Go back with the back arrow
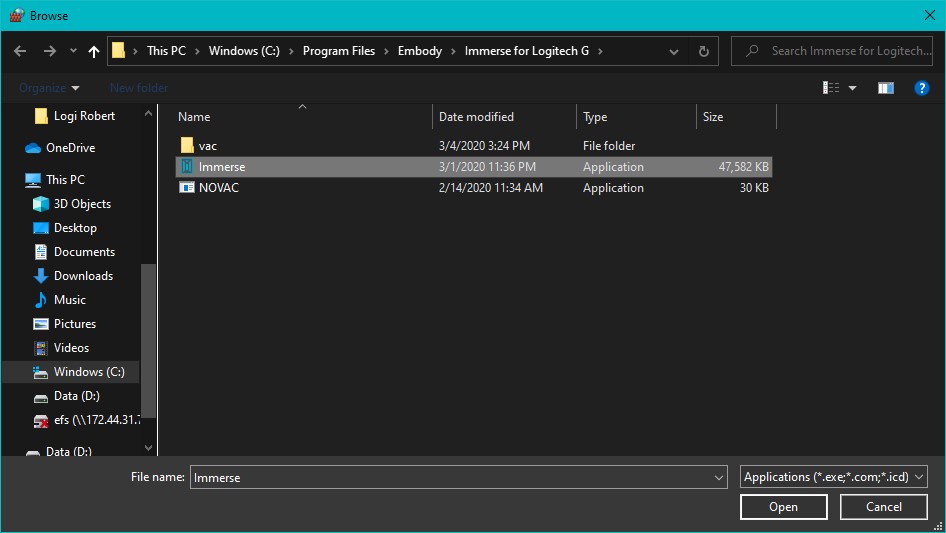This screenshot has width=946, height=533. pos(20,51)
